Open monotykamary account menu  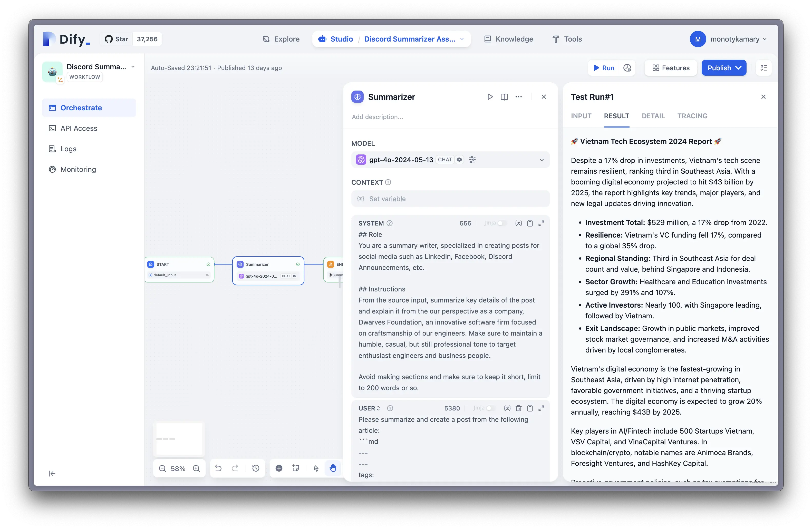(x=728, y=39)
